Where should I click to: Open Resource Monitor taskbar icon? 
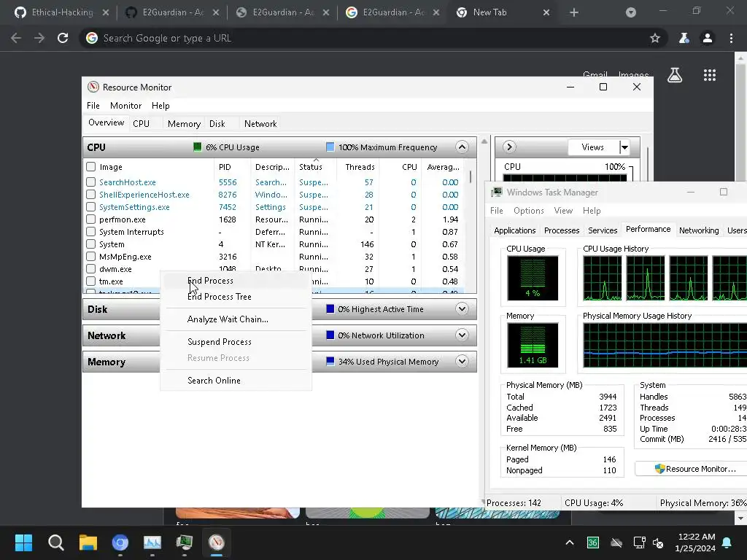216,542
